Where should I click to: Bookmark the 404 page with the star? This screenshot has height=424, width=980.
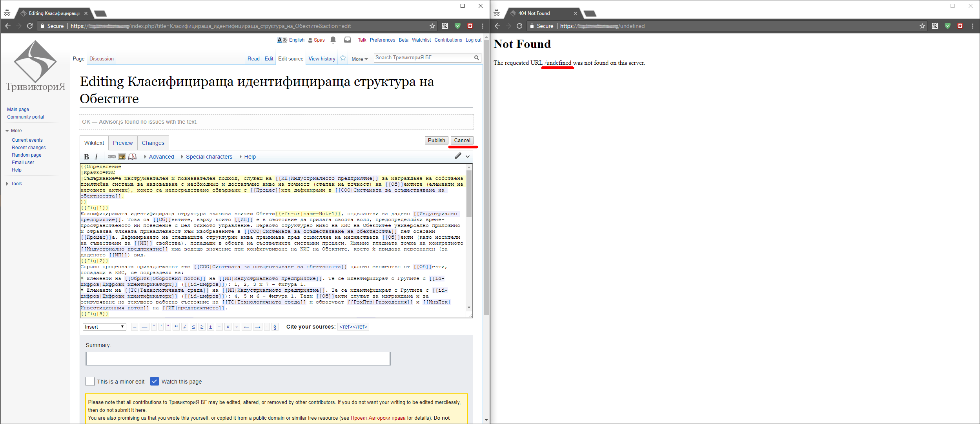click(922, 26)
